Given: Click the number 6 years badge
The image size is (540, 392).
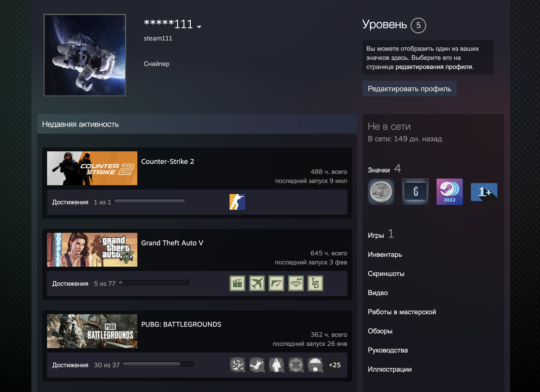Looking at the screenshot, I should [x=415, y=192].
